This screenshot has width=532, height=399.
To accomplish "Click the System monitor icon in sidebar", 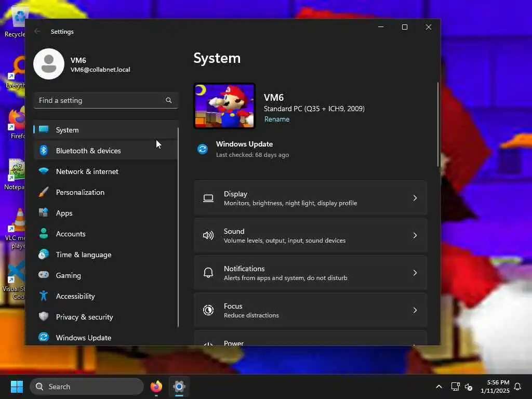I will point(44,129).
